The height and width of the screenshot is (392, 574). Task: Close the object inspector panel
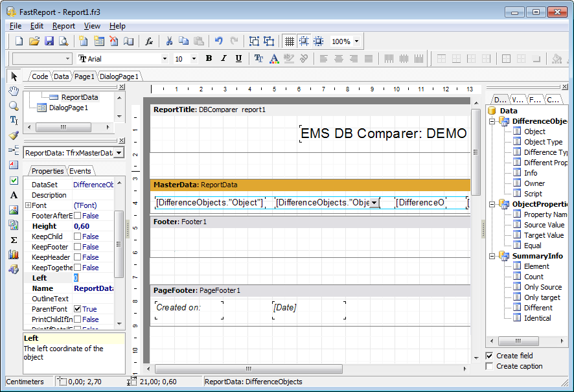point(122,141)
